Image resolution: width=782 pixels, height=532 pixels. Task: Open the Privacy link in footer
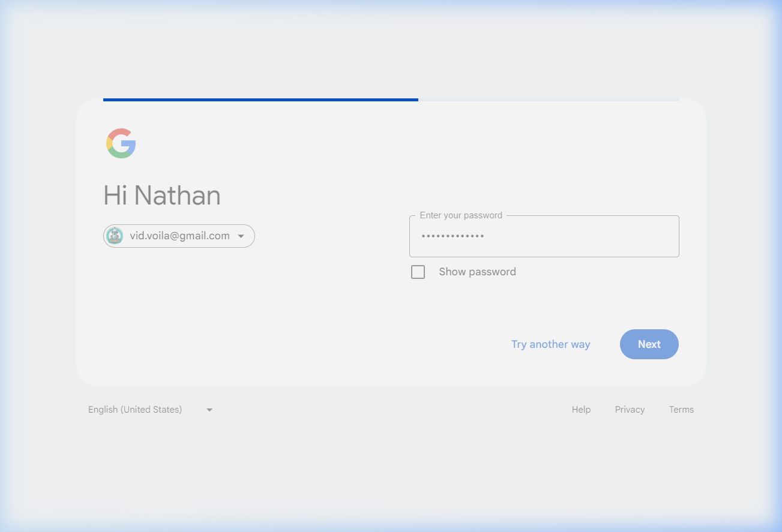tap(630, 410)
